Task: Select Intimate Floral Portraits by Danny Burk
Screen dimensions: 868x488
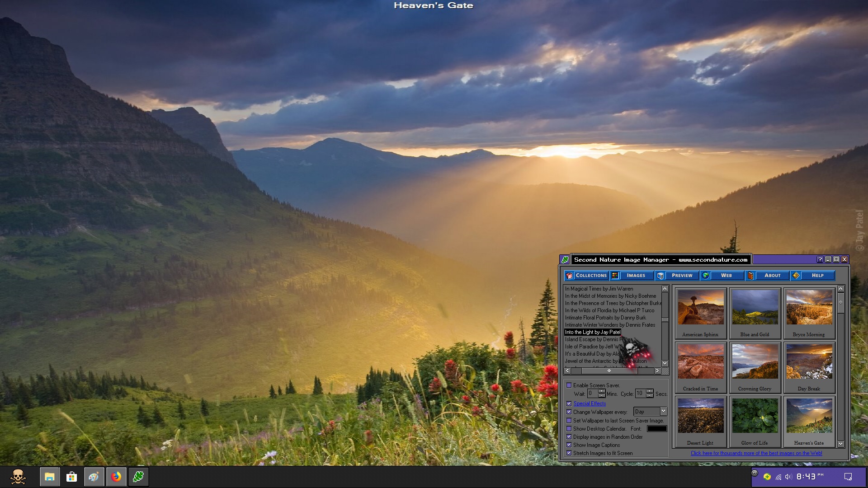Action: pyautogui.click(x=605, y=318)
